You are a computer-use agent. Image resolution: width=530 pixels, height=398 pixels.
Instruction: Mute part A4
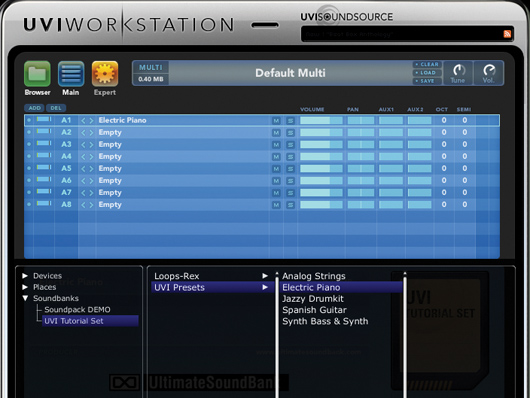point(276,157)
